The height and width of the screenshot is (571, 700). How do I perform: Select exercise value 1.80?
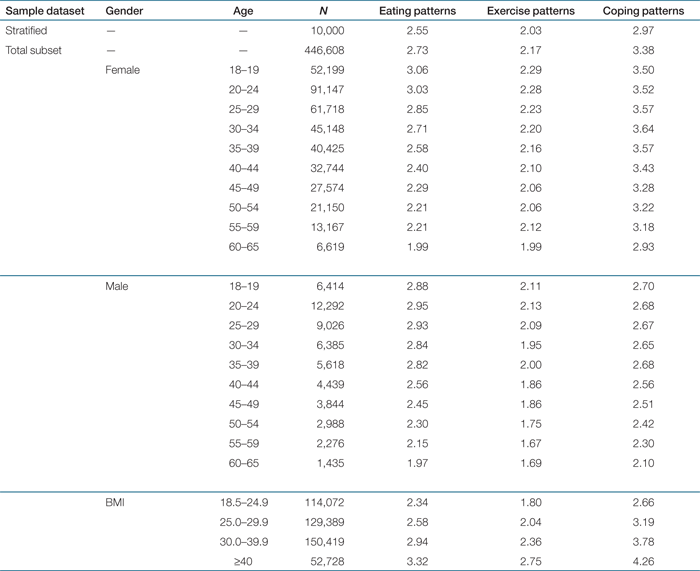[531, 502]
